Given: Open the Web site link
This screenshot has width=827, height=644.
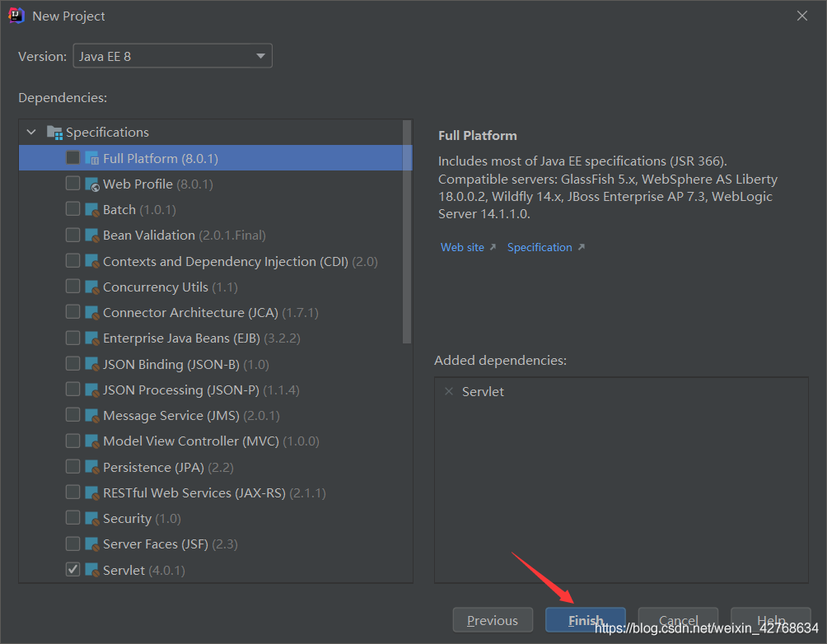Looking at the screenshot, I should click(462, 247).
